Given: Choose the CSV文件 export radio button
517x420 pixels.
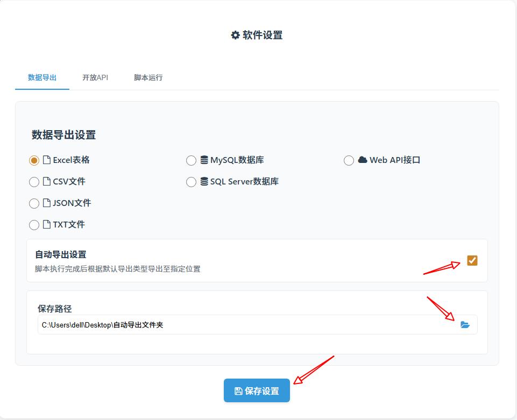Looking at the screenshot, I should click(34, 182).
